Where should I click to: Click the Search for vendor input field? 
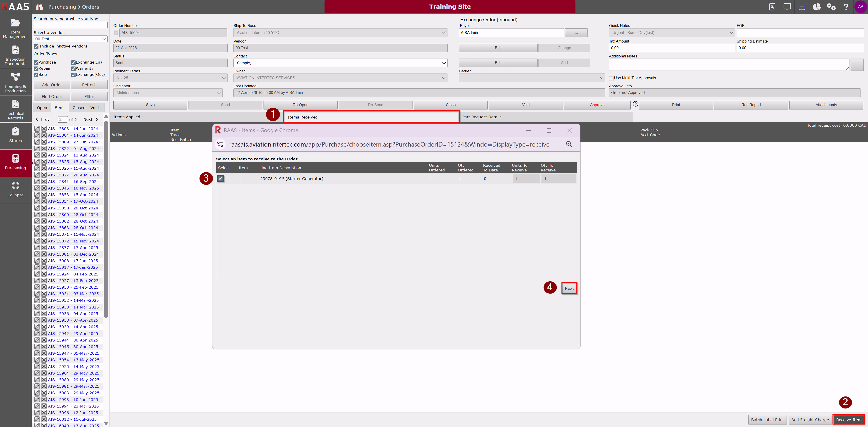[x=70, y=25]
